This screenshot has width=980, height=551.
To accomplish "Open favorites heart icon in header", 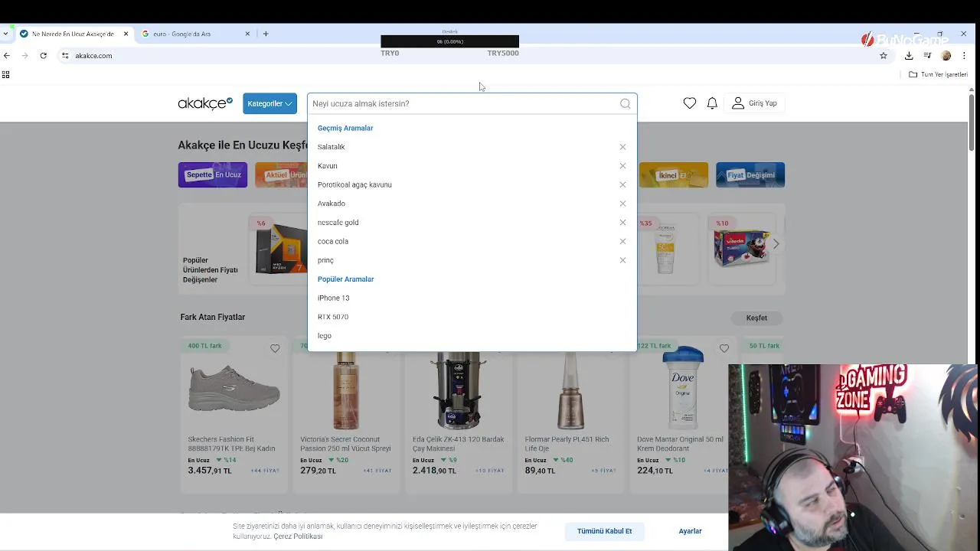I will pyautogui.click(x=690, y=103).
